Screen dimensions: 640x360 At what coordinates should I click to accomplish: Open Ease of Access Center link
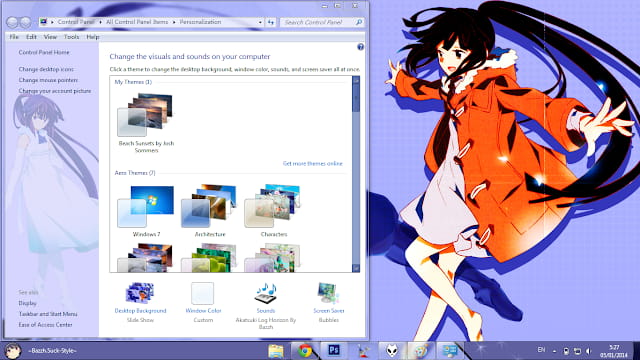tap(45, 325)
